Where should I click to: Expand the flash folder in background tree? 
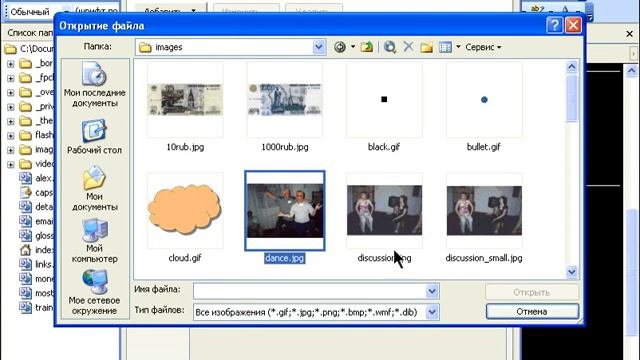pos(11,136)
